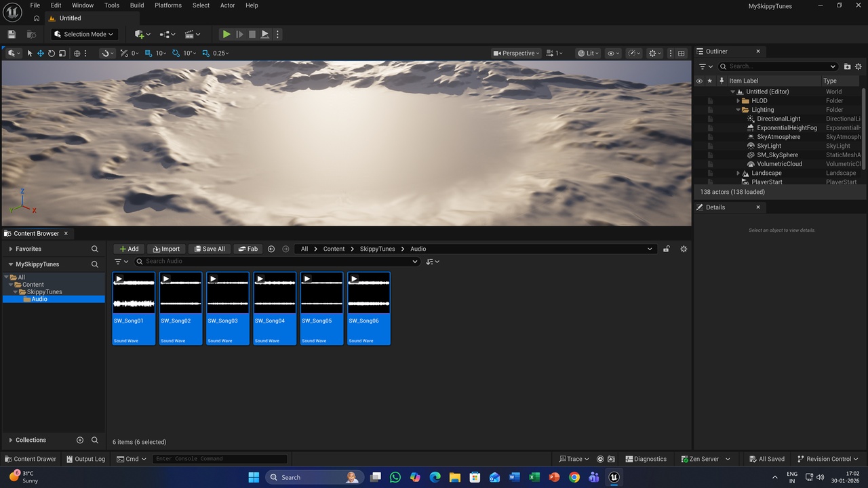Click the SkippyTunes breadcrumb path

pos(377,249)
